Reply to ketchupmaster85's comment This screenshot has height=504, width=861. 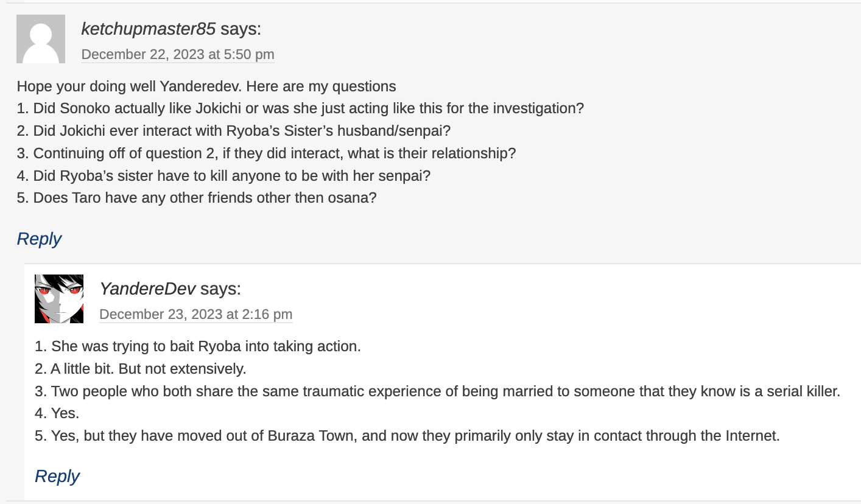[x=39, y=239]
